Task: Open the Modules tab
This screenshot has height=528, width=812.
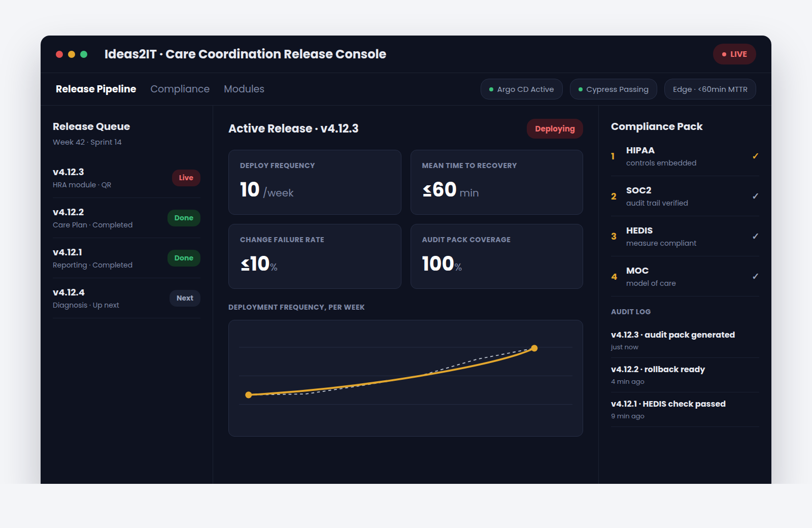Action: tap(244, 89)
